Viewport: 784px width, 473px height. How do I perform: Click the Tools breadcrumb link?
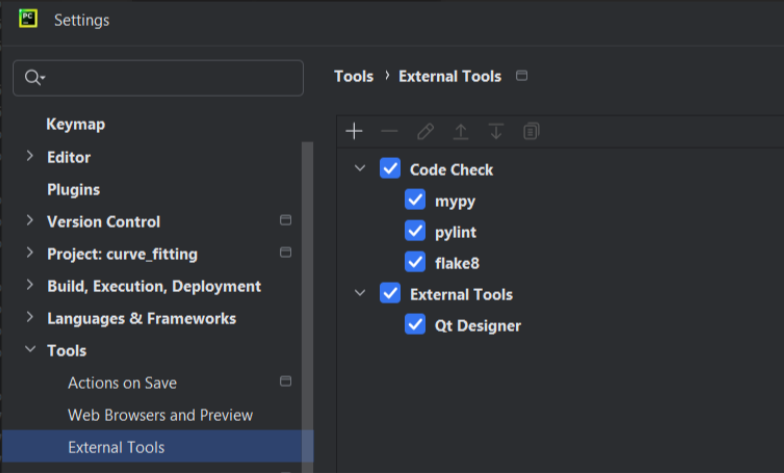353,76
